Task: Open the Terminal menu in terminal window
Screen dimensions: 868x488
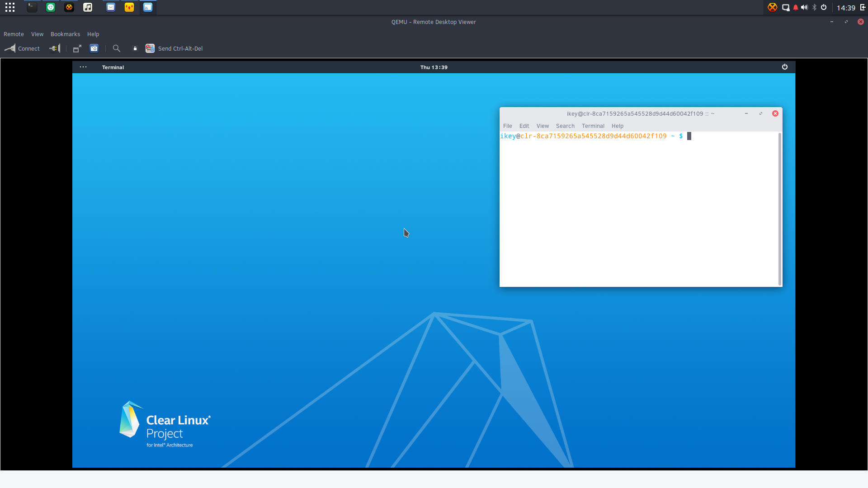Action: click(593, 126)
